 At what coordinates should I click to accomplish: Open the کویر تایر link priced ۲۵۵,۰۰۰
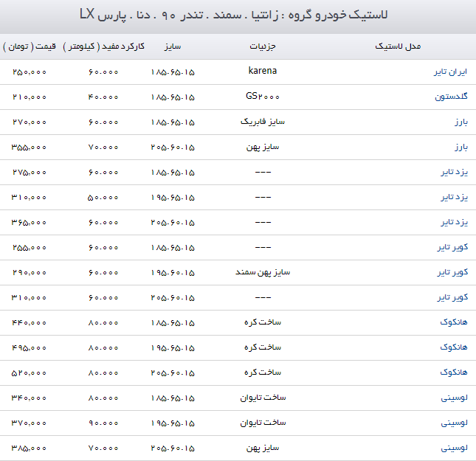point(452,248)
